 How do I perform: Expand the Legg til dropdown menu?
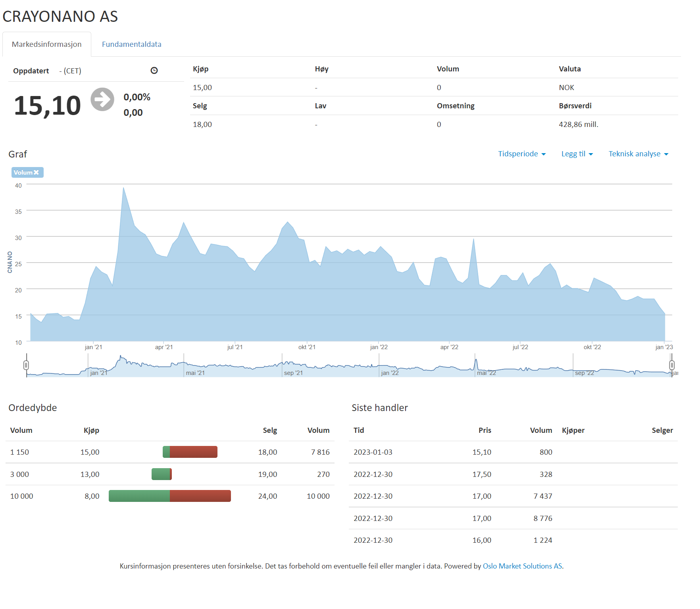577,154
